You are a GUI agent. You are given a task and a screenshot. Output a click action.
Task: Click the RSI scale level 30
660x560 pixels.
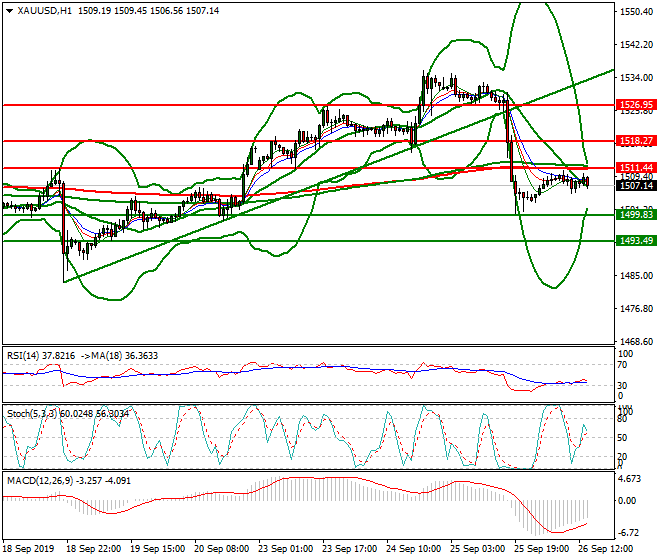pyautogui.click(x=622, y=386)
